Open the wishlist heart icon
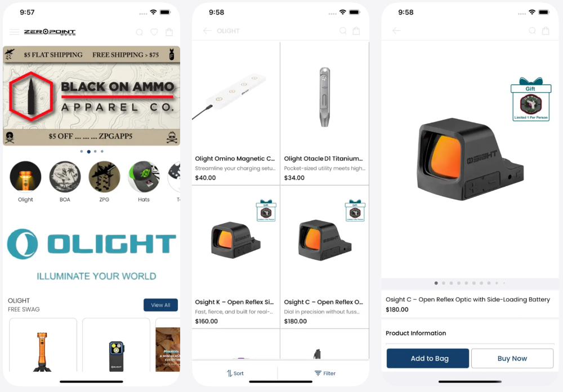The image size is (563, 392). (154, 32)
